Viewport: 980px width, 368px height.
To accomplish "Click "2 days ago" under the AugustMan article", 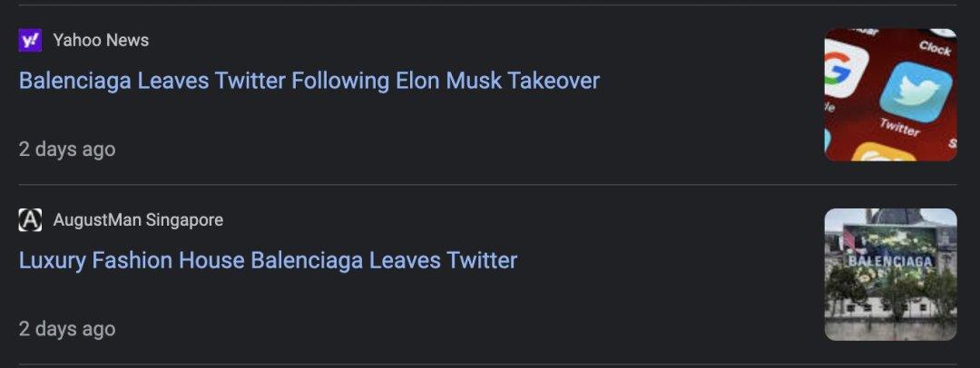I will pyautogui.click(x=67, y=328).
